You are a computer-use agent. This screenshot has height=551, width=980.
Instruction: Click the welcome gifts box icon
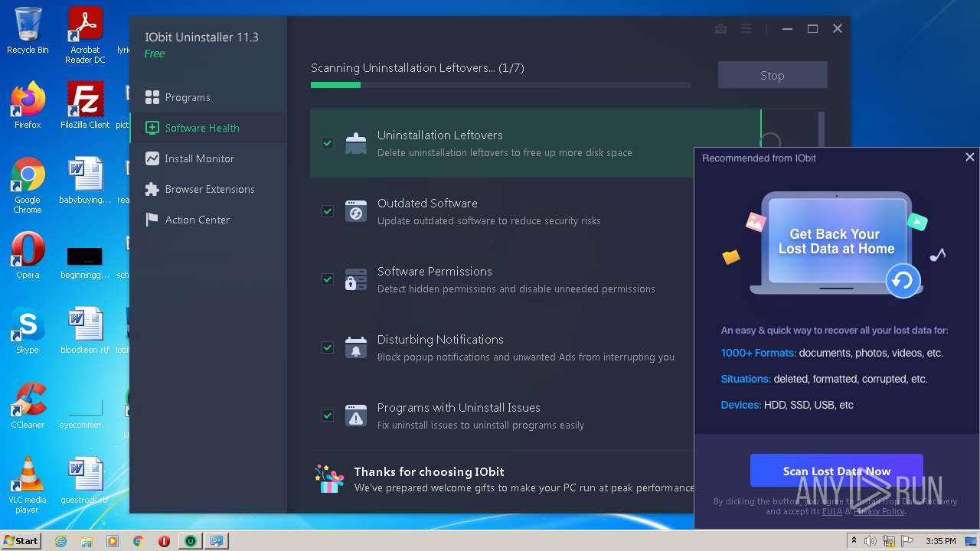[330, 479]
